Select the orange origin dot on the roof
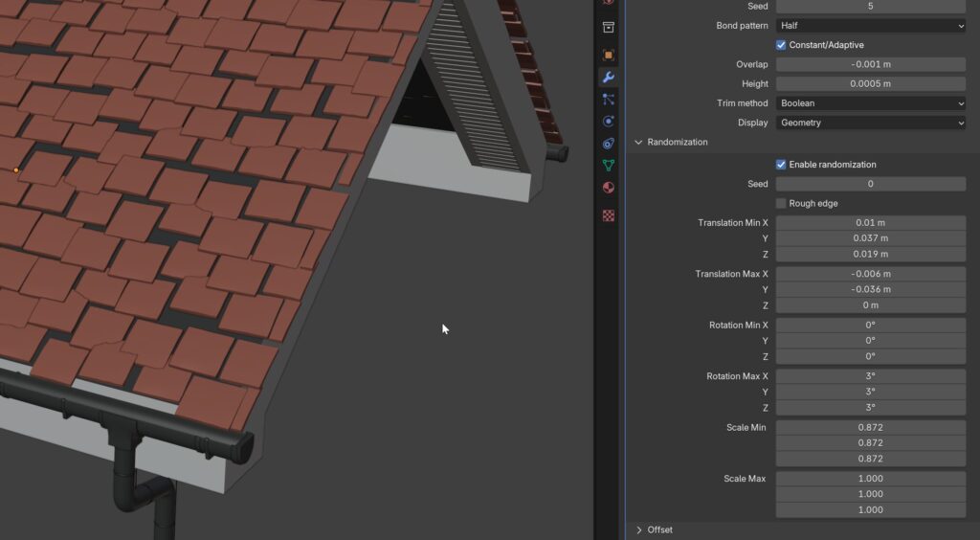Image resolution: width=980 pixels, height=540 pixels. pyautogui.click(x=15, y=170)
